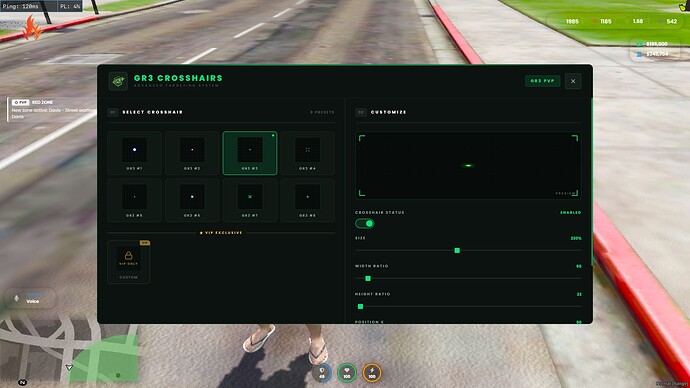Click the locked VIP Only custom crosshair
This screenshot has width=690, height=388.
click(x=128, y=262)
